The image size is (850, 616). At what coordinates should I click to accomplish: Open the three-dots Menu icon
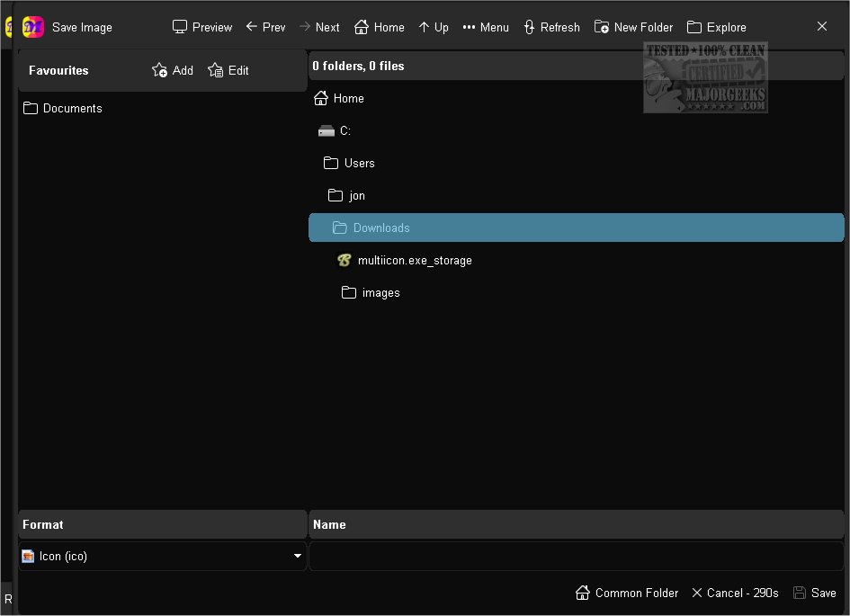(469, 27)
